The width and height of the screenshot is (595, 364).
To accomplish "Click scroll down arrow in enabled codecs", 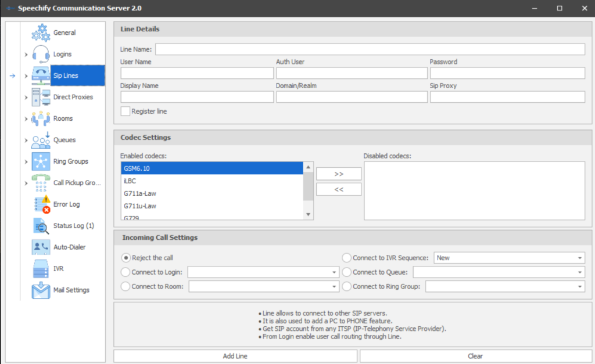I will [x=308, y=215].
